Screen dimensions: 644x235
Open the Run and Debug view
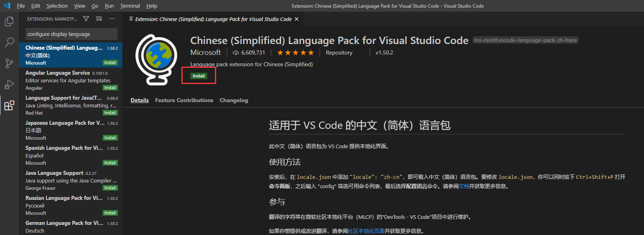[9, 84]
